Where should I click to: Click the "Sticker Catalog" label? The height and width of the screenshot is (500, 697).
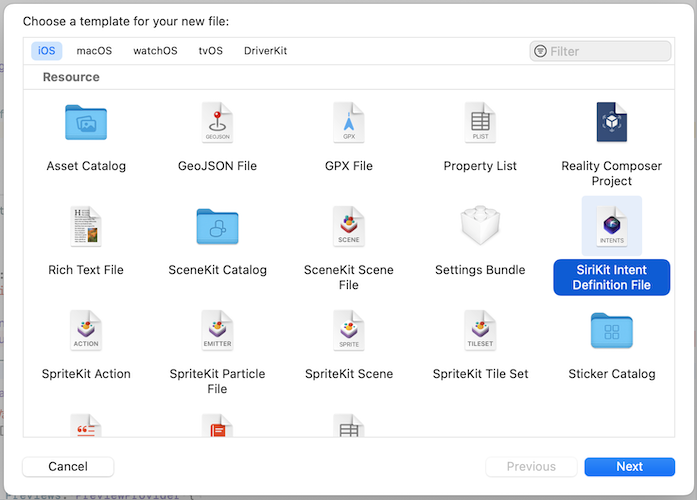tap(612, 374)
